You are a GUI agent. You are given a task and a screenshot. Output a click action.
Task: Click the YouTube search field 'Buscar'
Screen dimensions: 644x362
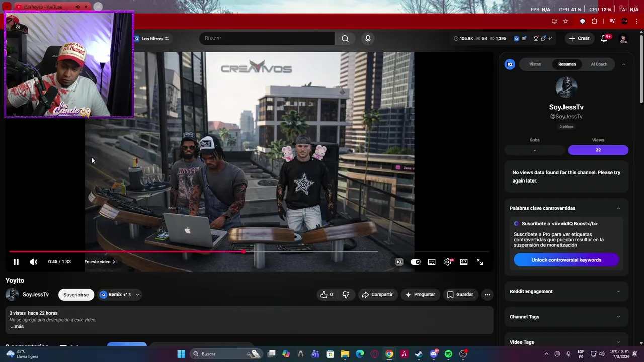pyautogui.click(x=267, y=38)
